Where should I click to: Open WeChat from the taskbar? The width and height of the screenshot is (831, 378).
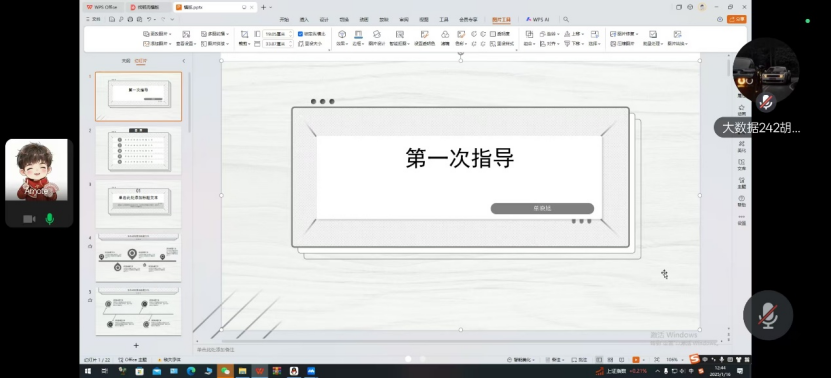click(225, 371)
